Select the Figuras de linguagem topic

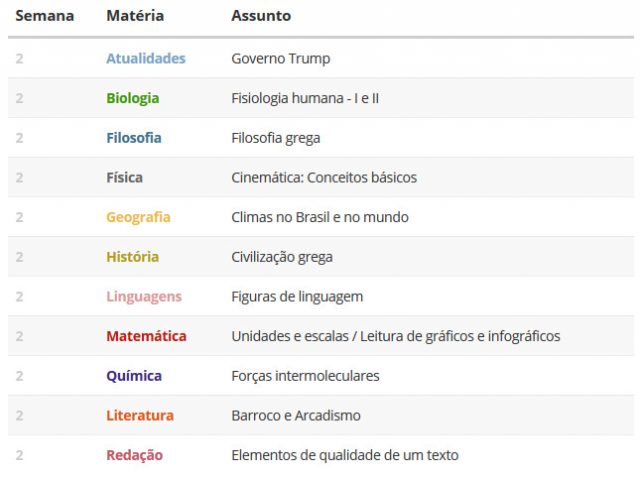pos(297,297)
